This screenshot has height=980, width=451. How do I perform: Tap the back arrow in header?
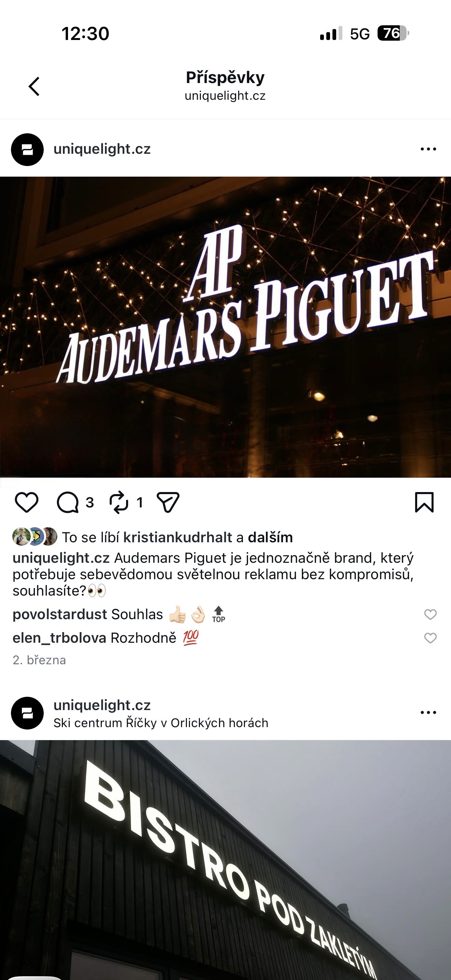pyautogui.click(x=34, y=86)
